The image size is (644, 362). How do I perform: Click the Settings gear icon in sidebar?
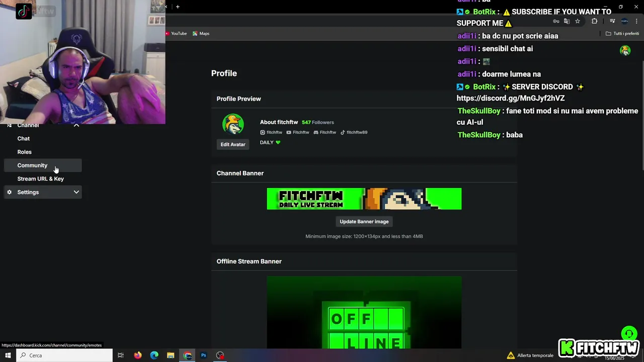tap(9, 192)
